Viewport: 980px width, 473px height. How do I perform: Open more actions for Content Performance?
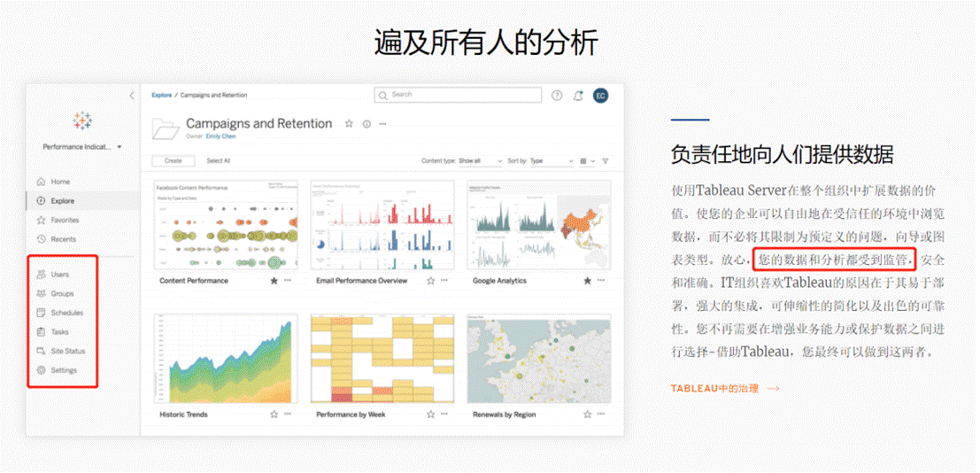pyautogui.click(x=288, y=280)
